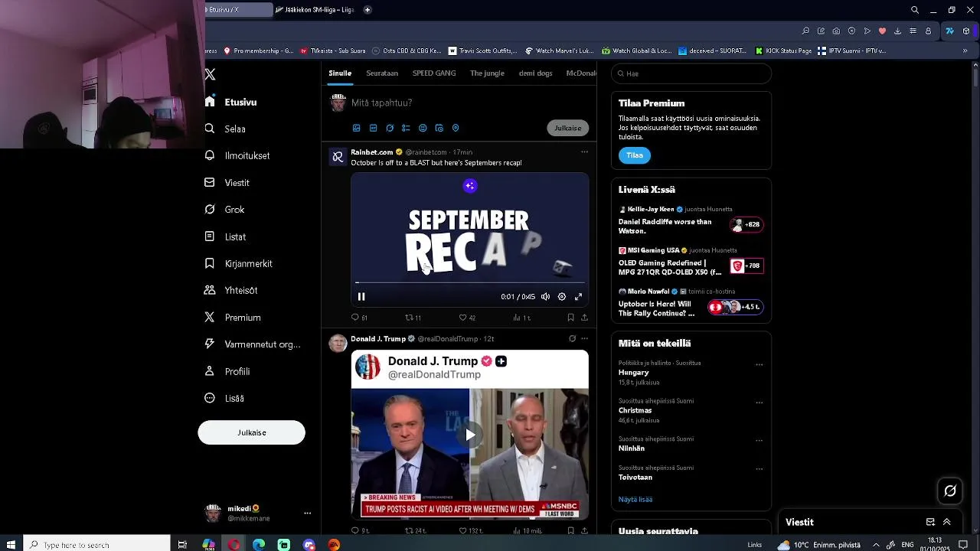Switch to demi dogs tab
This screenshot has width=980, height=551.
click(535, 73)
